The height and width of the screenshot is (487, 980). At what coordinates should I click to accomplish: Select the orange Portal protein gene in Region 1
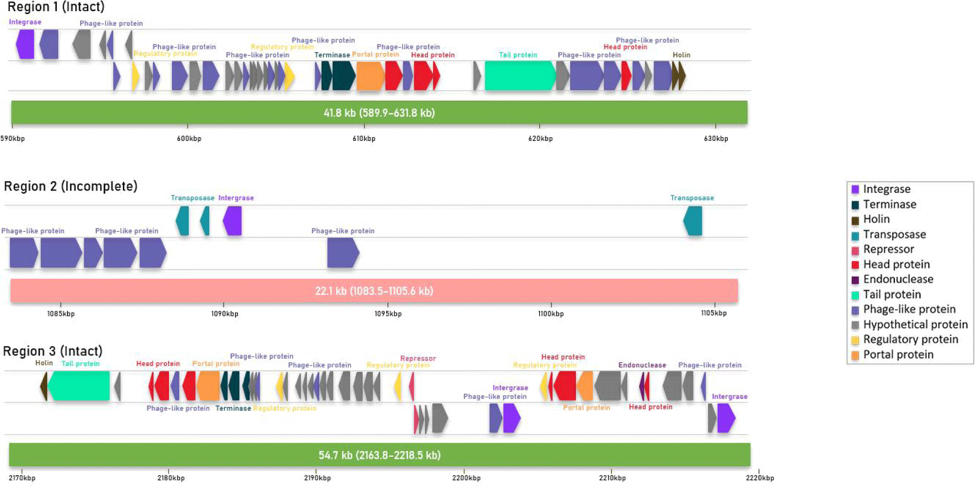(370, 76)
